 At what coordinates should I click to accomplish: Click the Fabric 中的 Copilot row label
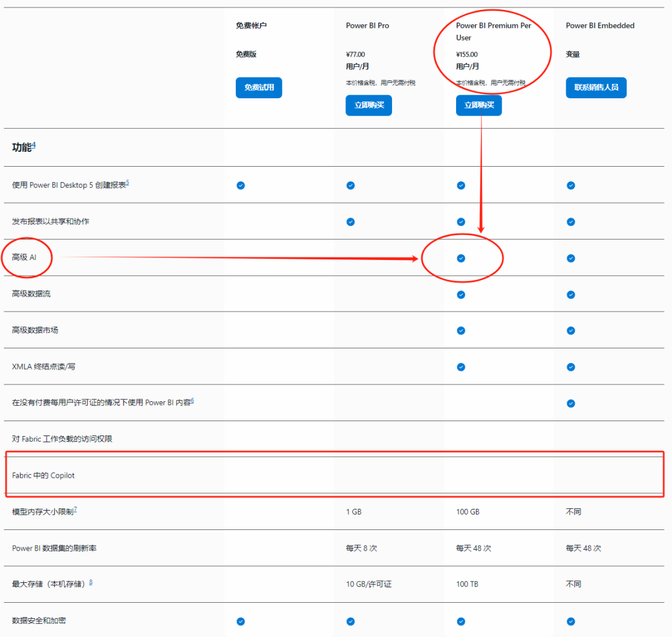click(44, 475)
